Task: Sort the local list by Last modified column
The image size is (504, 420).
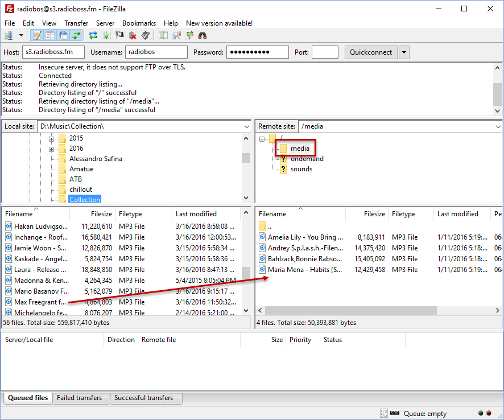Action: [206, 214]
